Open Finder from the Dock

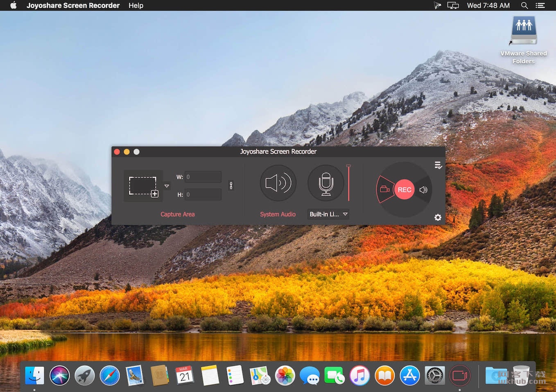[x=35, y=375]
